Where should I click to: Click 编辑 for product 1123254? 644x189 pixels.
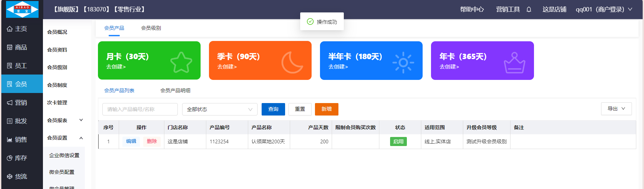131,141
